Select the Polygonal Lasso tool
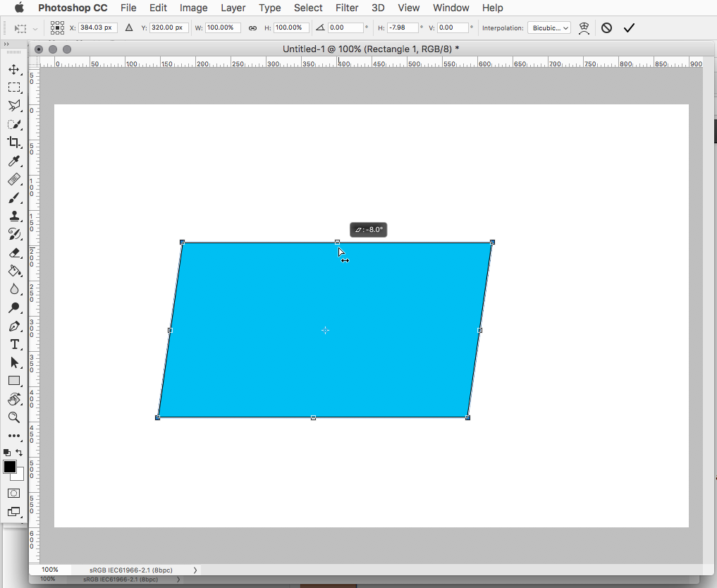The width and height of the screenshot is (717, 588). pos(13,106)
